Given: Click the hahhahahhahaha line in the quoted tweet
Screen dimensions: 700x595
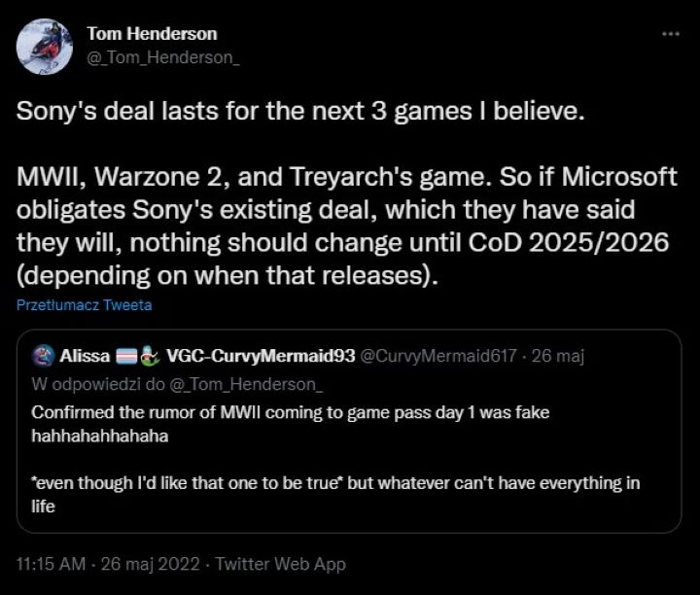Looking at the screenshot, I should pyautogui.click(x=100, y=437).
